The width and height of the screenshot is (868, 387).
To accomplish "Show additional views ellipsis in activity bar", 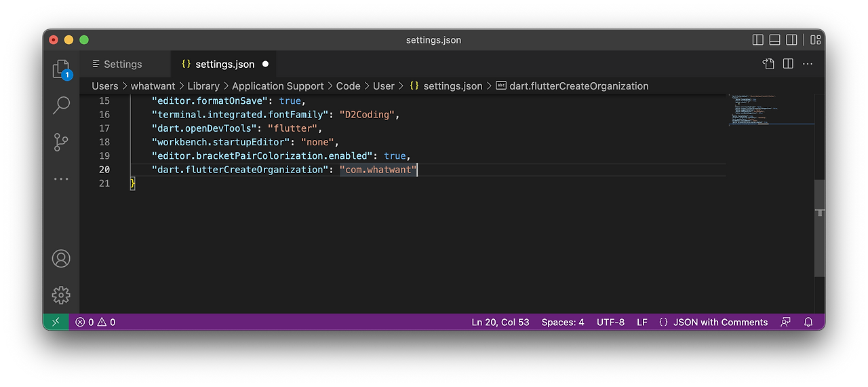I will click(x=61, y=179).
